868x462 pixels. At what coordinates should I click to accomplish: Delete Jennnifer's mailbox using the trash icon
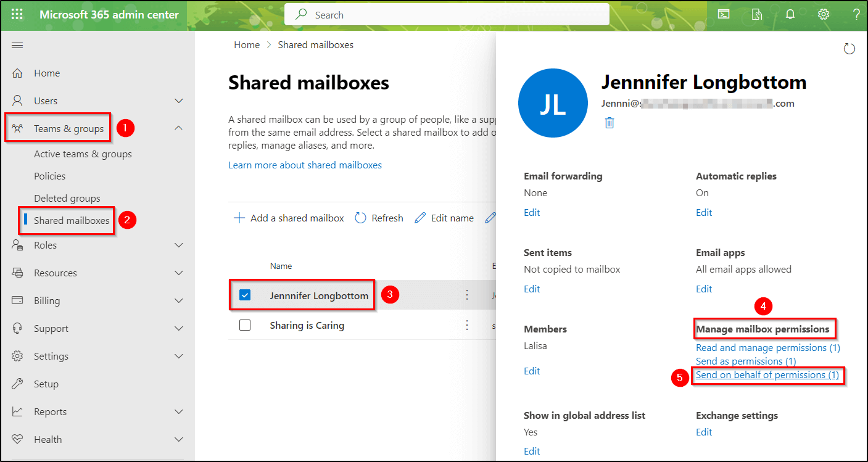click(610, 122)
